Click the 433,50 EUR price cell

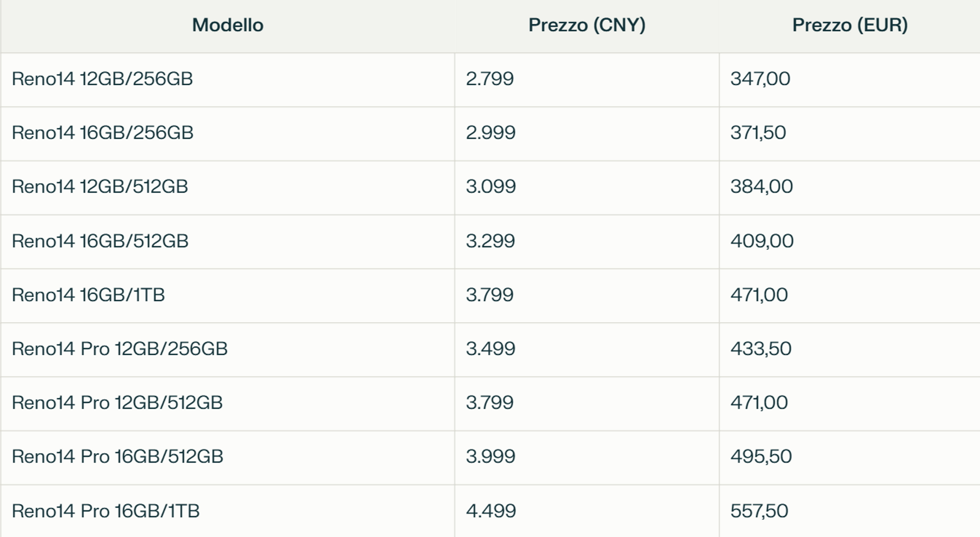850,350
